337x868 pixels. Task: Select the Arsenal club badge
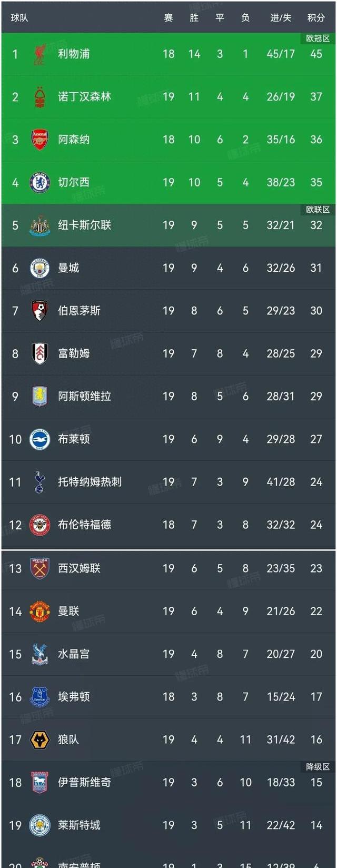point(39,140)
